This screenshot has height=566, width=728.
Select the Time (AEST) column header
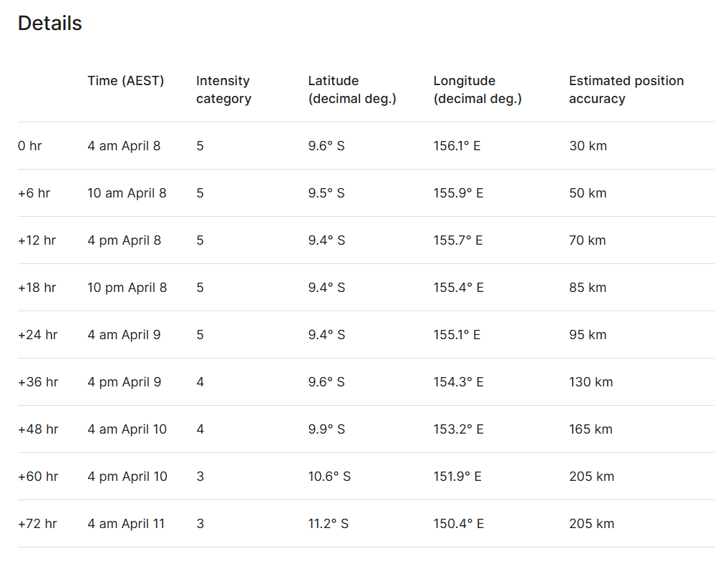pos(125,81)
